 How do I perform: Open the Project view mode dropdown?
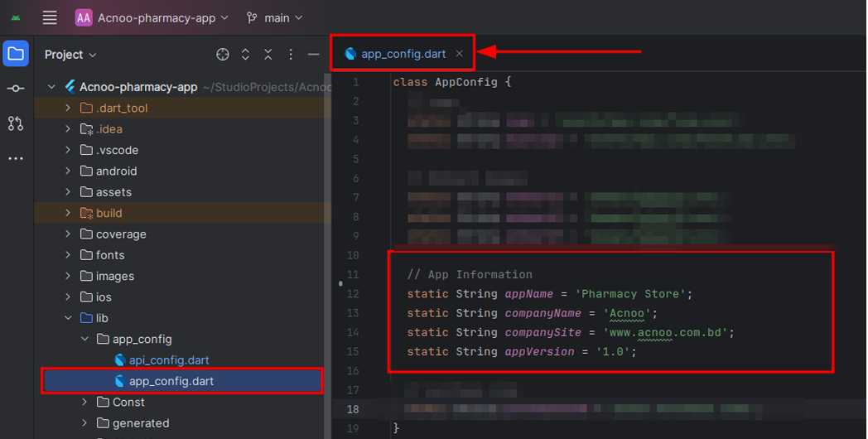[x=70, y=55]
